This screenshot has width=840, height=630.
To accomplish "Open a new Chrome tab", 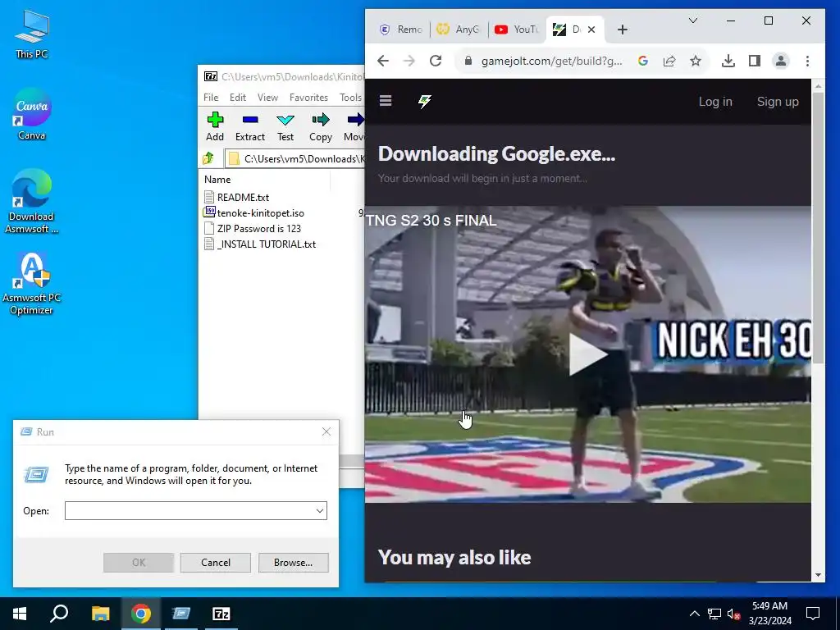I will (x=622, y=30).
